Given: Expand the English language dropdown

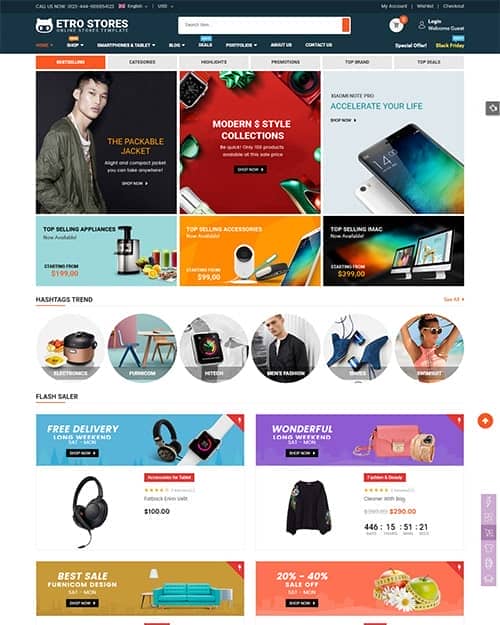Looking at the screenshot, I should tap(133, 6).
